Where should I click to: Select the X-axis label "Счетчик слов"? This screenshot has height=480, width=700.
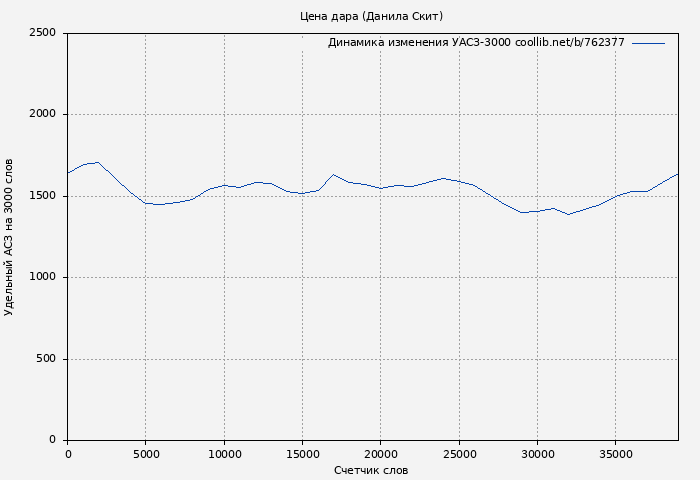click(x=371, y=470)
